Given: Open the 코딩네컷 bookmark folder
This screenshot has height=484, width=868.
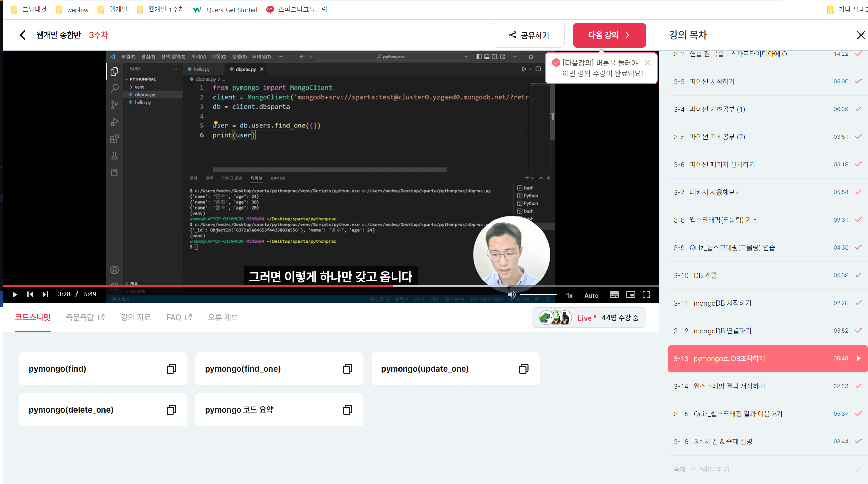Looking at the screenshot, I should (29, 10).
